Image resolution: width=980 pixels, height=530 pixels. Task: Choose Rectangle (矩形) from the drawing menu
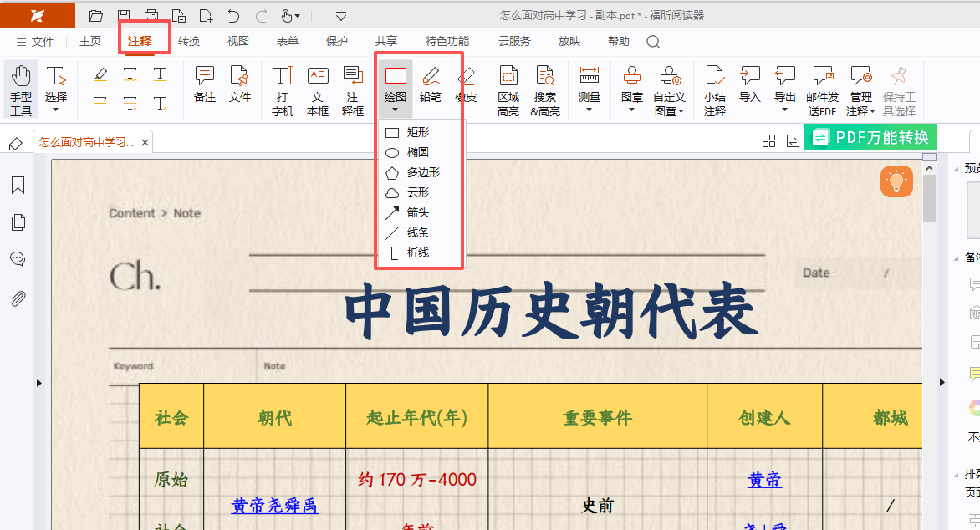pyautogui.click(x=417, y=132)
